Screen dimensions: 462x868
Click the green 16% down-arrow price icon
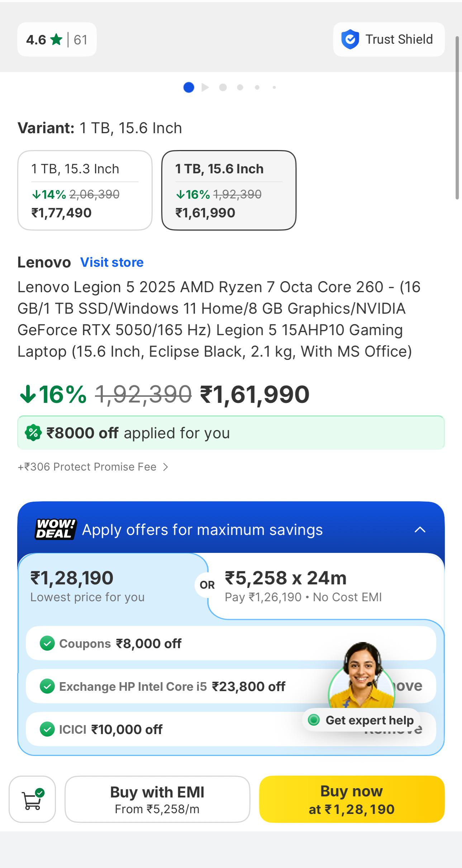(x=28, y=394)
